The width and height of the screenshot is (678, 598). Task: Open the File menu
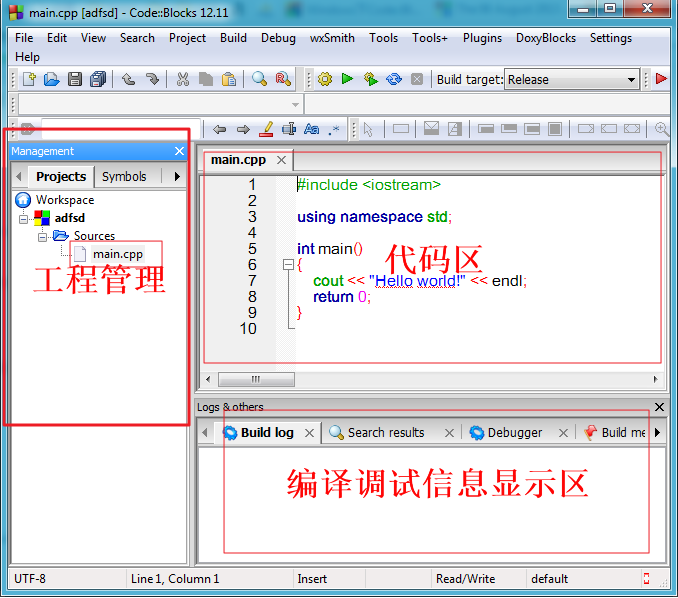click(x=24, y=38)
